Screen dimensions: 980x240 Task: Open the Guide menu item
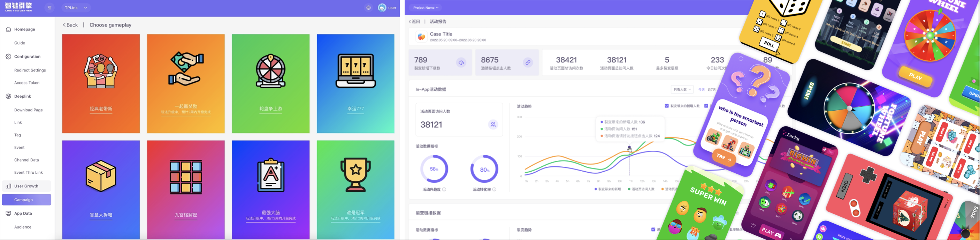tap(20, 43)
